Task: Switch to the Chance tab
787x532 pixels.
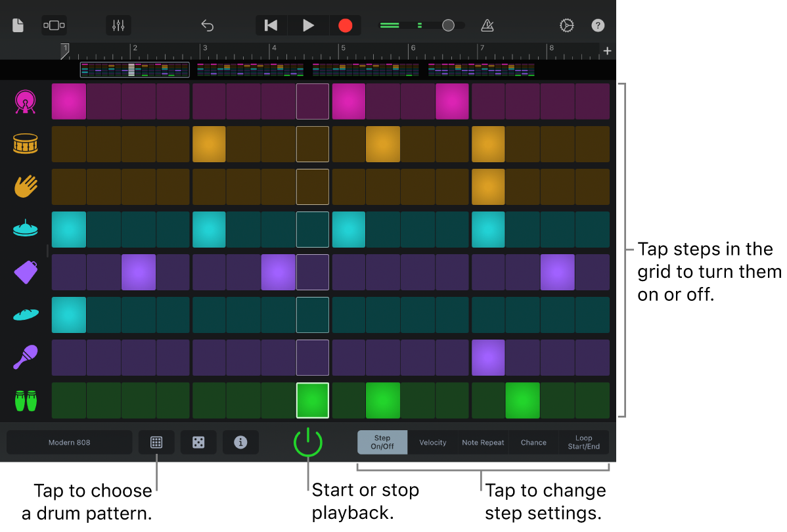Action: coord(533,442)
